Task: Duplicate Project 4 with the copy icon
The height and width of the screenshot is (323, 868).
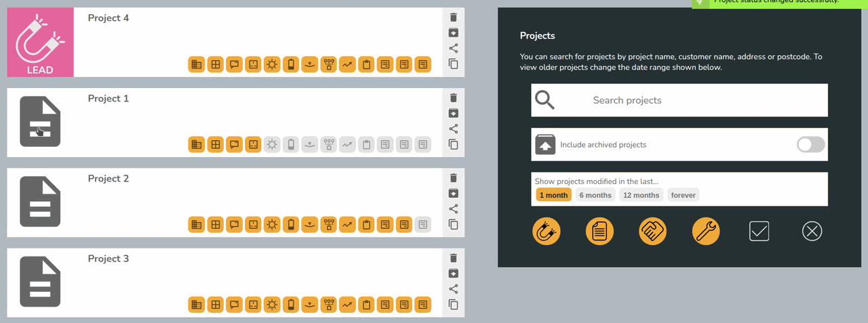Action: point(454,64)
